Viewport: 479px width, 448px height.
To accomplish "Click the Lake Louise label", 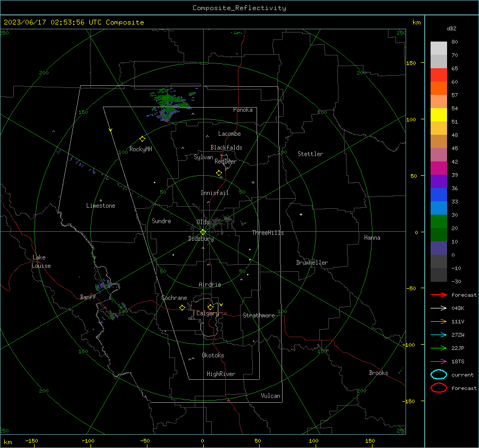I will pyautogui.click(x=41, y=262).
